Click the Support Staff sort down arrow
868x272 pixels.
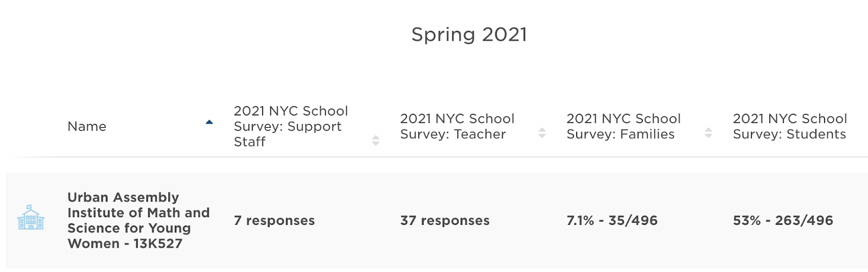(x=375, y=144)
